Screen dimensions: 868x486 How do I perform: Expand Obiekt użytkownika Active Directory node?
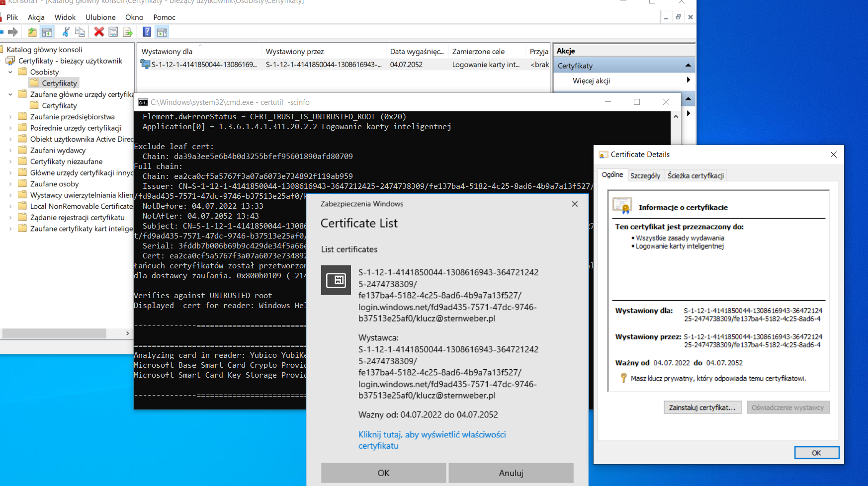[x=10, y=139]
